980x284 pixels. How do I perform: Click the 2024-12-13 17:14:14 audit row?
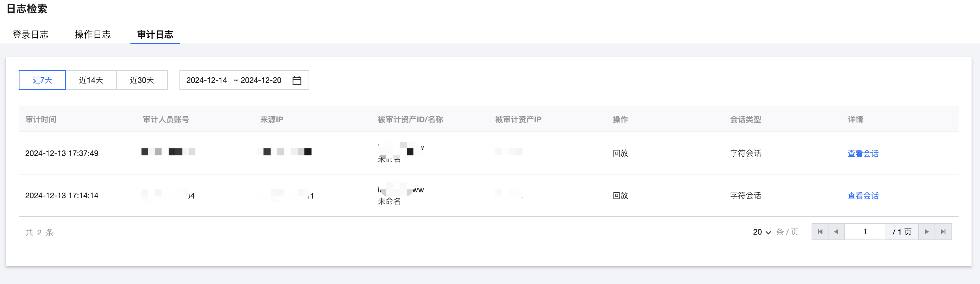click(62, 196)
